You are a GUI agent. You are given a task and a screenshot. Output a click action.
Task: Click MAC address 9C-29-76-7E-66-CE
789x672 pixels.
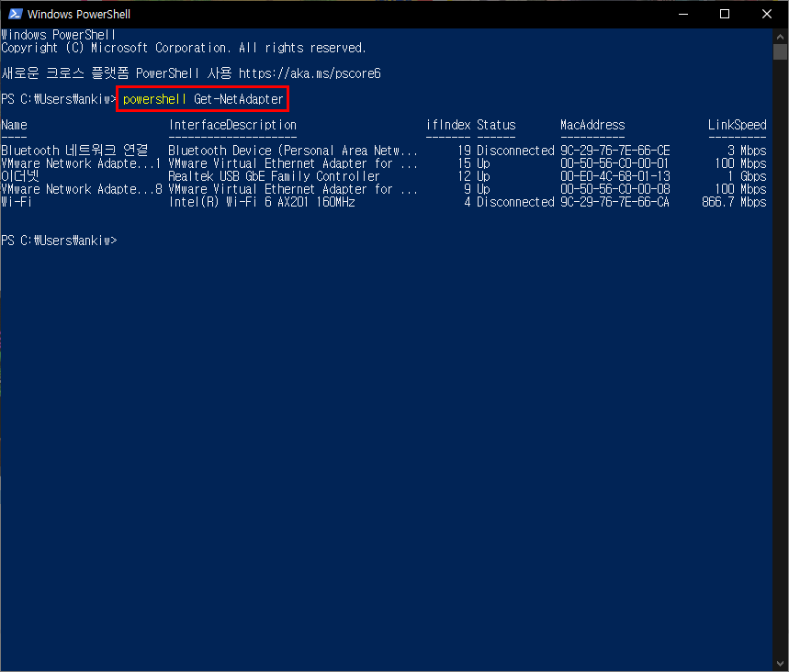click(x=614, y=151)
